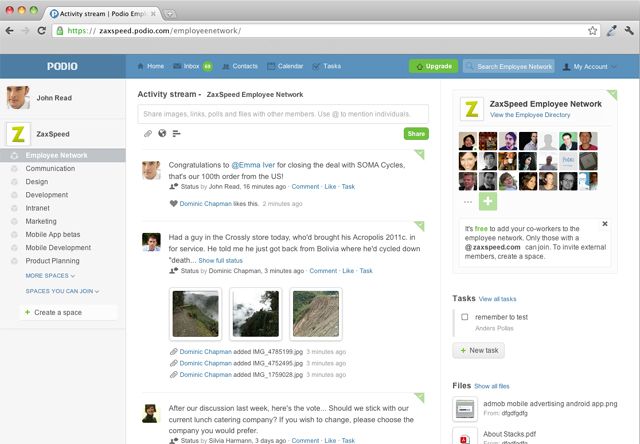Comment on John Read's status
The image size is (640, 444).
[305, 186]
